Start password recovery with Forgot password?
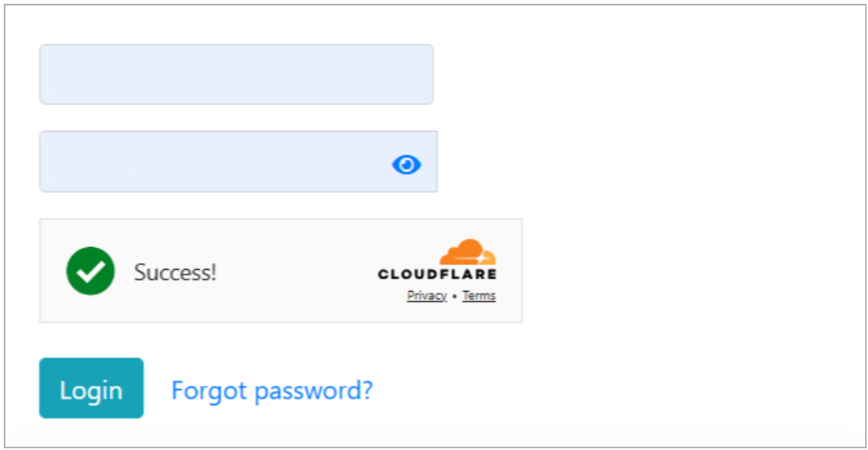868x450 pixels. point(272,390)
